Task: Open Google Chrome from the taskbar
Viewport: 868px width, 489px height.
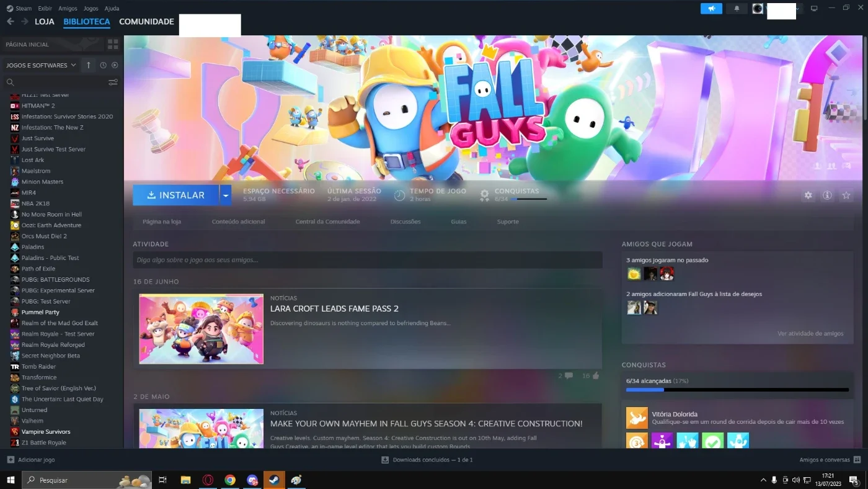Action: click(230, 480)
